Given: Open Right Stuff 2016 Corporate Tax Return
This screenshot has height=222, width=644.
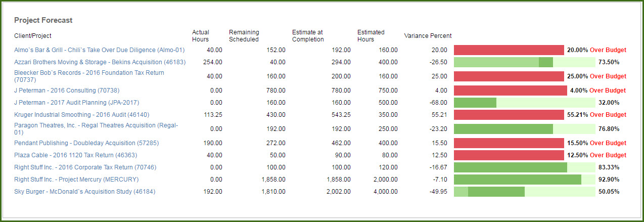Looking at the screenshot, I should click(x=85, y=167).
